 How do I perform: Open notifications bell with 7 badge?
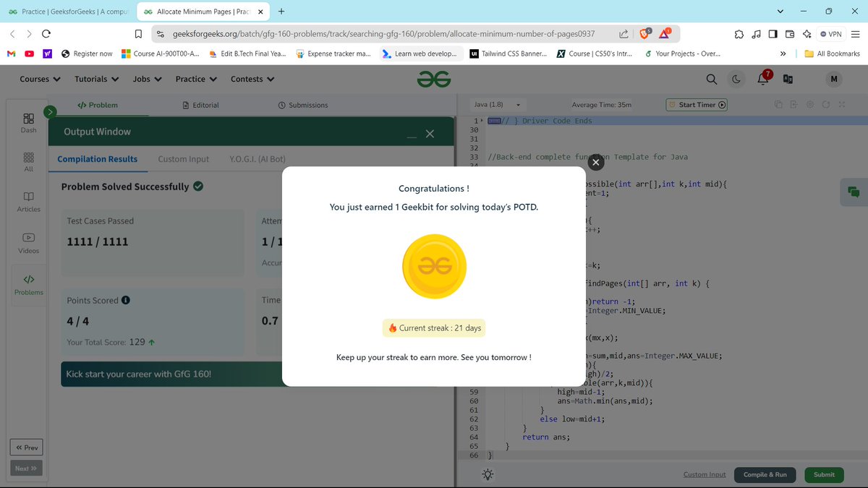[x=764, y=77]
